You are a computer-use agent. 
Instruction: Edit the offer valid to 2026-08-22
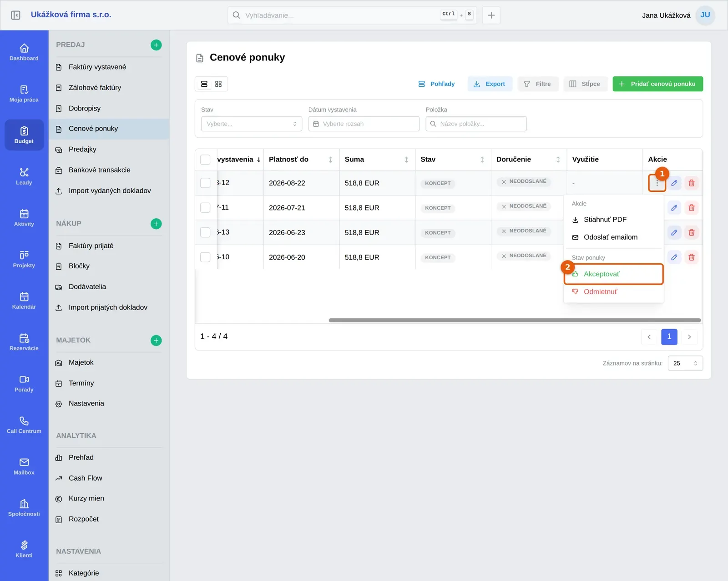tap(674, 183)
